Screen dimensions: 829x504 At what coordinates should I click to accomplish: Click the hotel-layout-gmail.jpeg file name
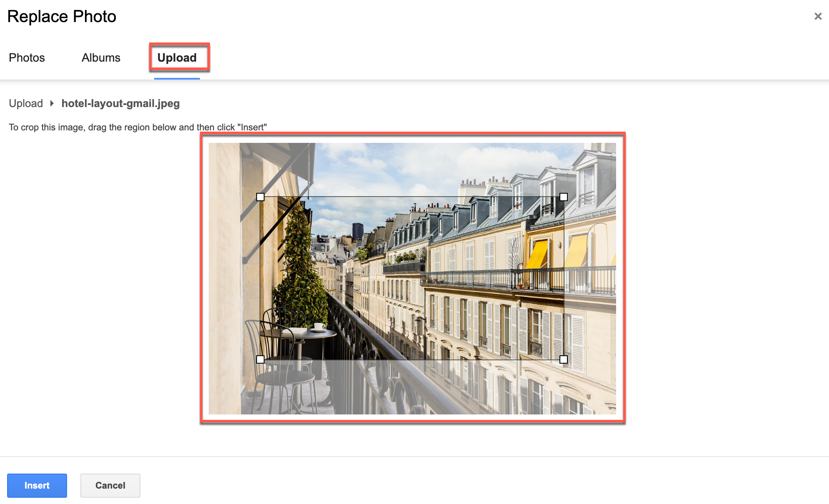(120, 103)
